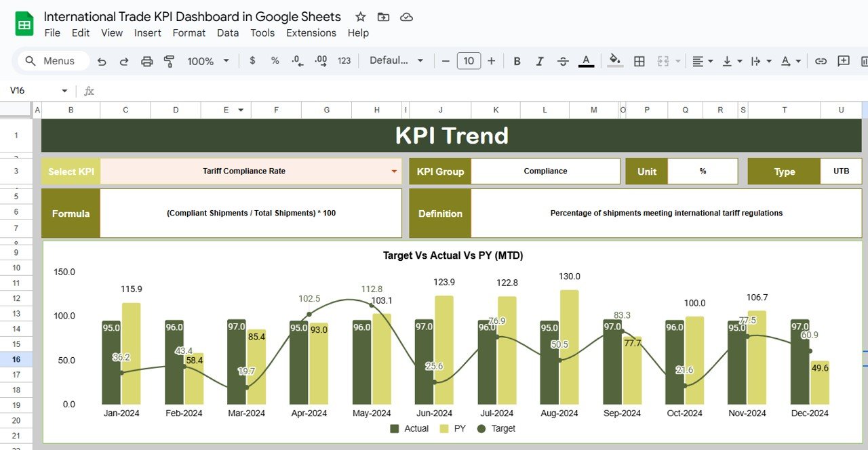Screen dimensions: 868x450
Task: Toggle strikethrough formatting
Action: (x=563, y=61)
